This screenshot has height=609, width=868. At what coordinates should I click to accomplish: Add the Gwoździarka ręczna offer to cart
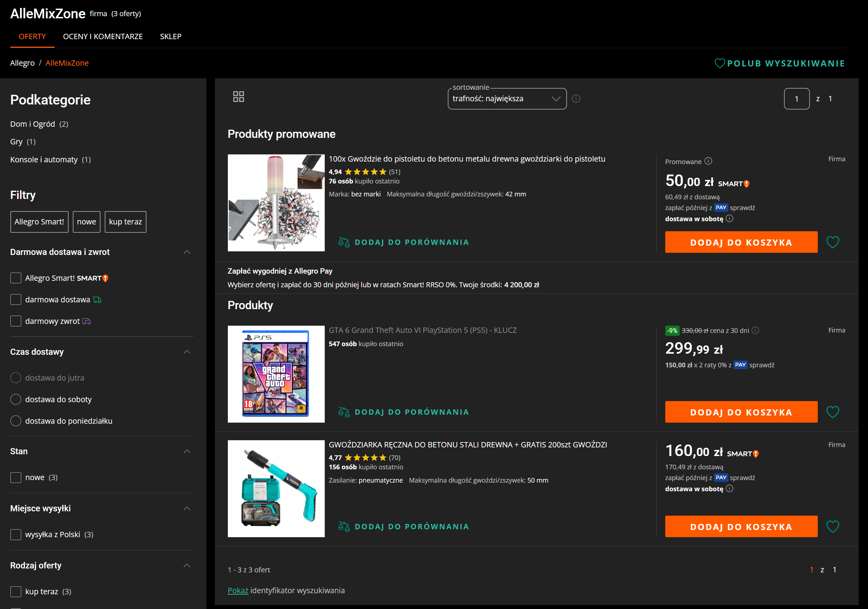(x=741, y=526)
